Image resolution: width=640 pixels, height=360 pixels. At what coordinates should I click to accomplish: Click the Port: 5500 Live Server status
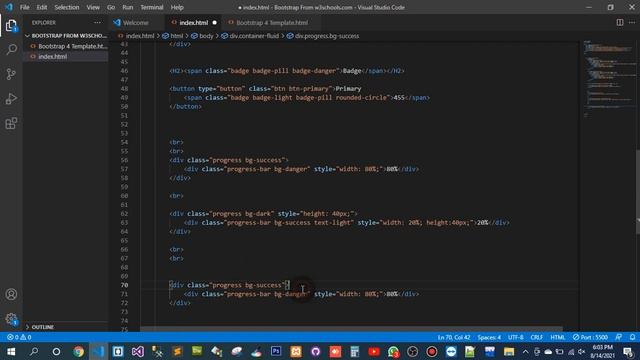590,337
